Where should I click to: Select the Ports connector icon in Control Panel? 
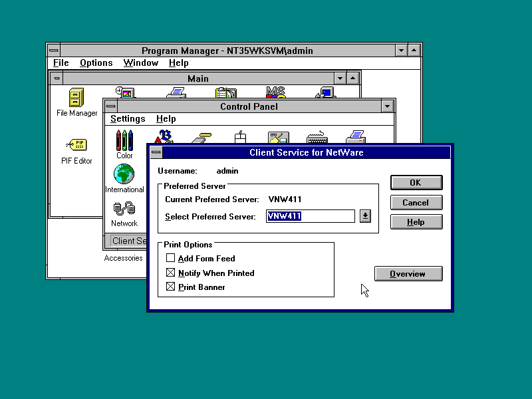[x=201, y=138]
